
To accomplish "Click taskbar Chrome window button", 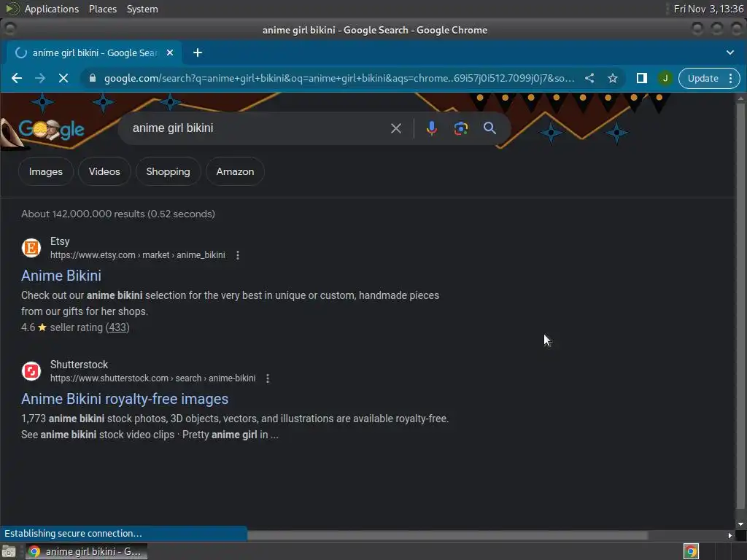I will tap(87, 551).
